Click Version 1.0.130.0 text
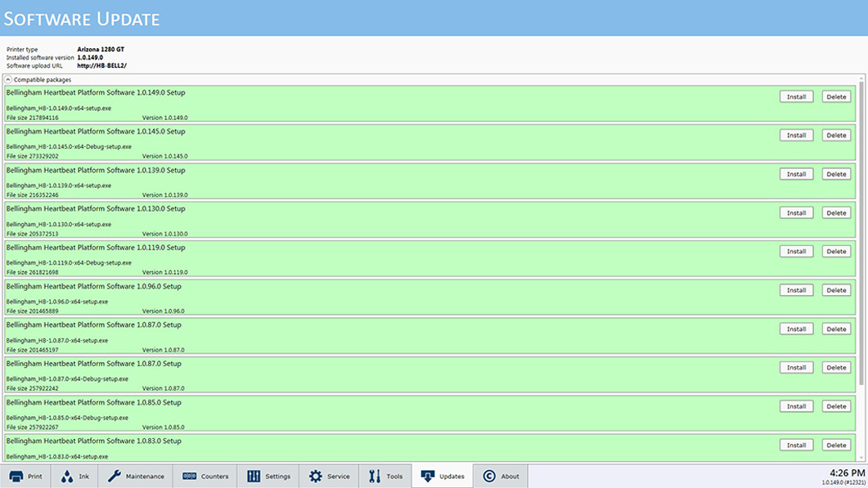The height and width of the screenshot is (488, 868). click(x=165, y=234)
